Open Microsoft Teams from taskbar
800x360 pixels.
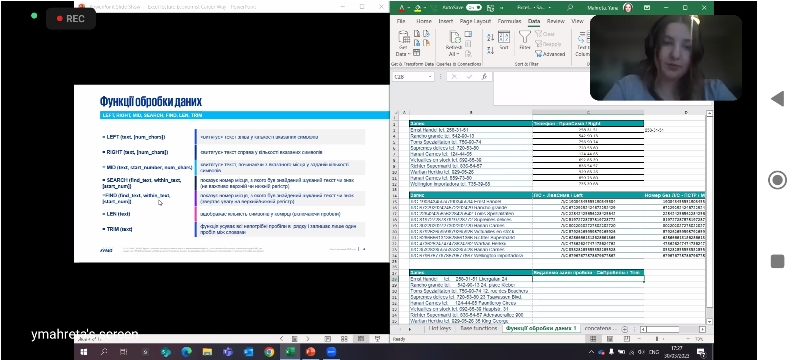click(228, 352)
